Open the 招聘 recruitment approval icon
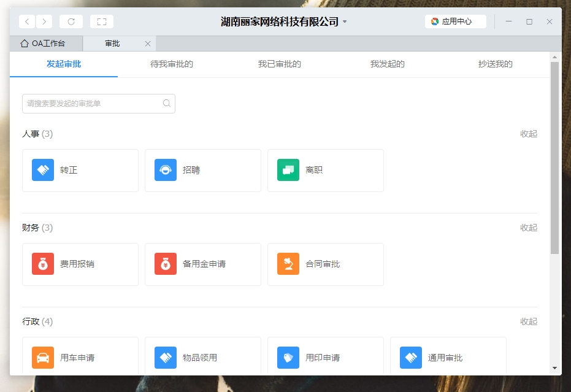The image size is (571, 392). (166, 170)
